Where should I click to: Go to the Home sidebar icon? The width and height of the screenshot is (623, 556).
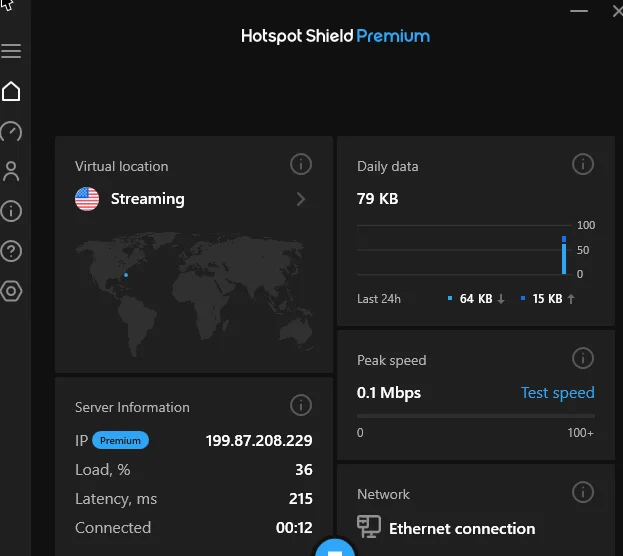pyautogui.click(x=11, y=91)
